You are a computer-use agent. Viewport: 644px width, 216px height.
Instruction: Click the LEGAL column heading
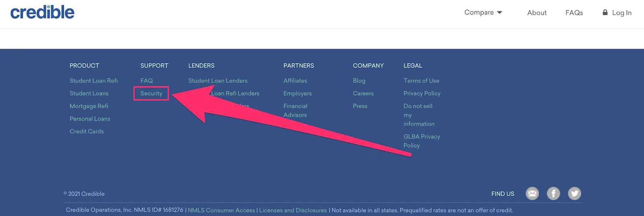coord(413,66)
